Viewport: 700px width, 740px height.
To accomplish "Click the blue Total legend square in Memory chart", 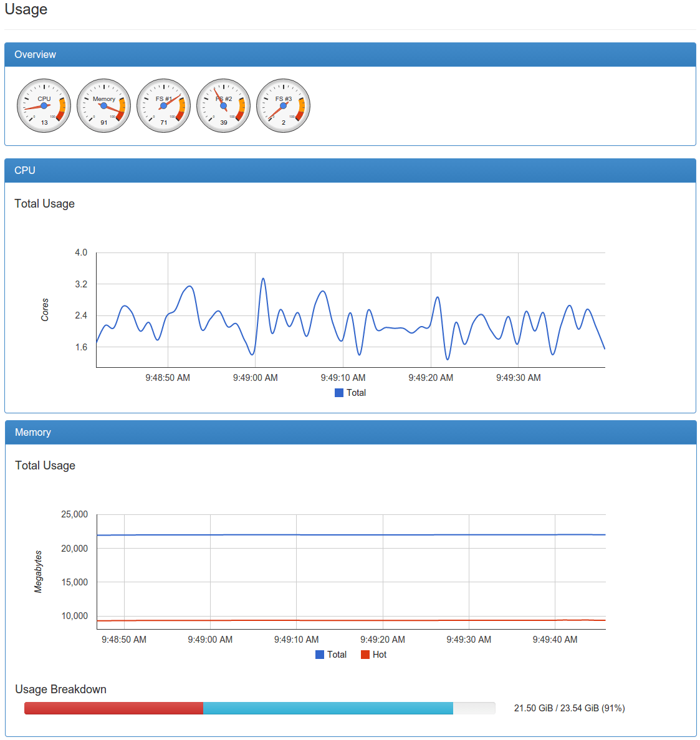I will 320,655.
